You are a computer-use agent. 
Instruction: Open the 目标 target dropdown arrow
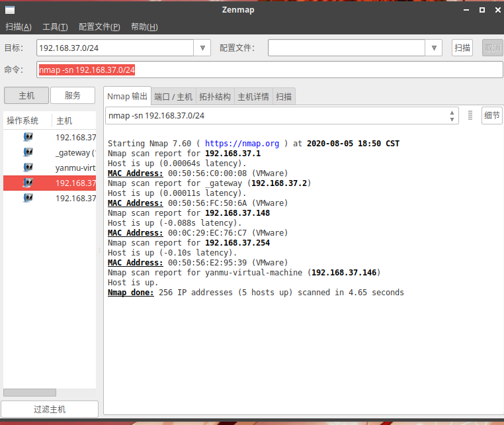point(202,48)
